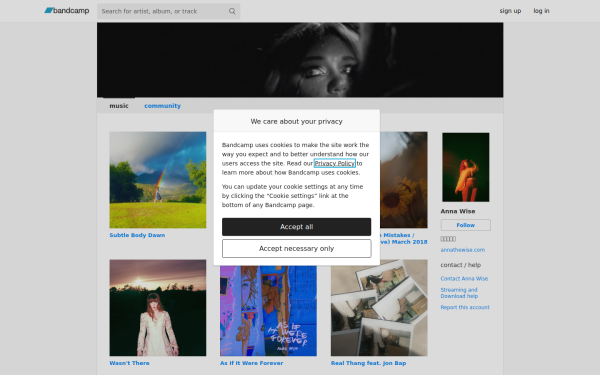600x375 pixels.
Task: Click the 'We care about your privacy' heading
Action: click(297, 121)
